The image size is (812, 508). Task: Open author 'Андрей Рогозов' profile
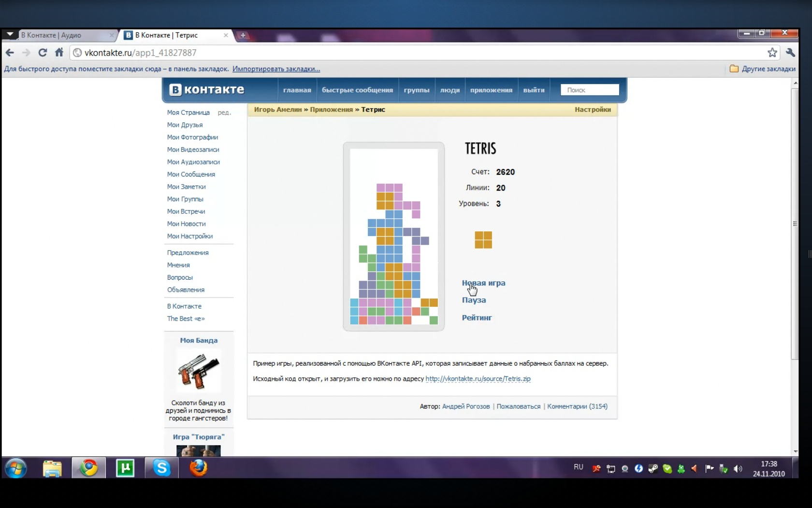click(x=466, y=406)
